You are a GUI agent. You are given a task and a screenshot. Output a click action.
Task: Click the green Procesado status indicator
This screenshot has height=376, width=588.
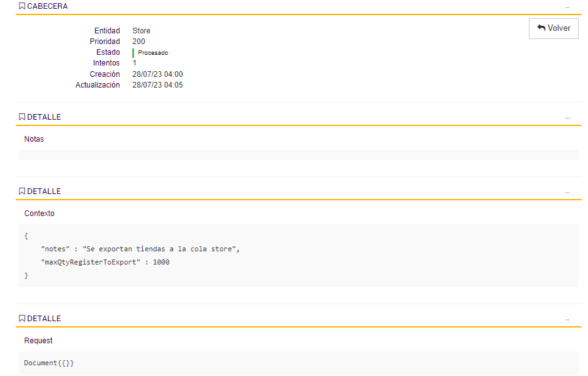coord(134,52)
